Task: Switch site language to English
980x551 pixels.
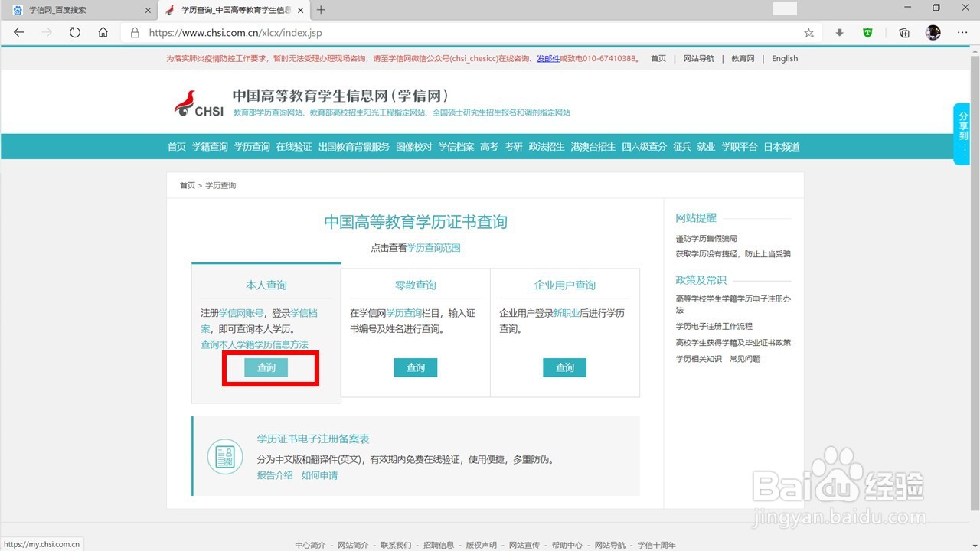Action: point(784,58)
